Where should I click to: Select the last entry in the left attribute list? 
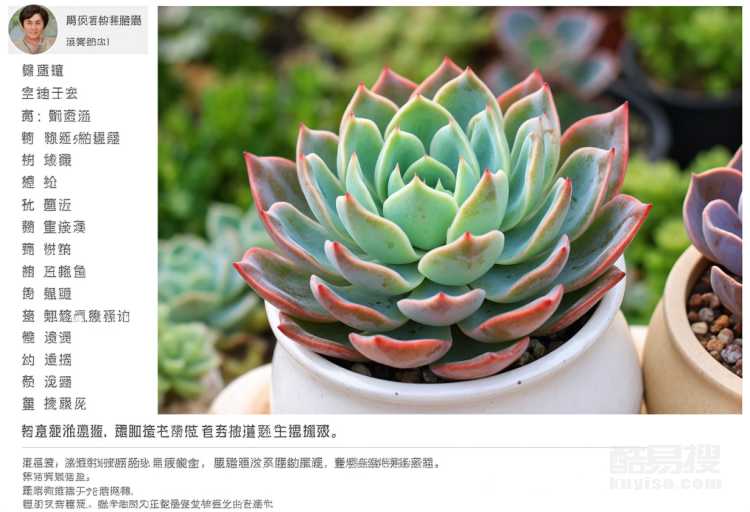[x=54, y=404]
